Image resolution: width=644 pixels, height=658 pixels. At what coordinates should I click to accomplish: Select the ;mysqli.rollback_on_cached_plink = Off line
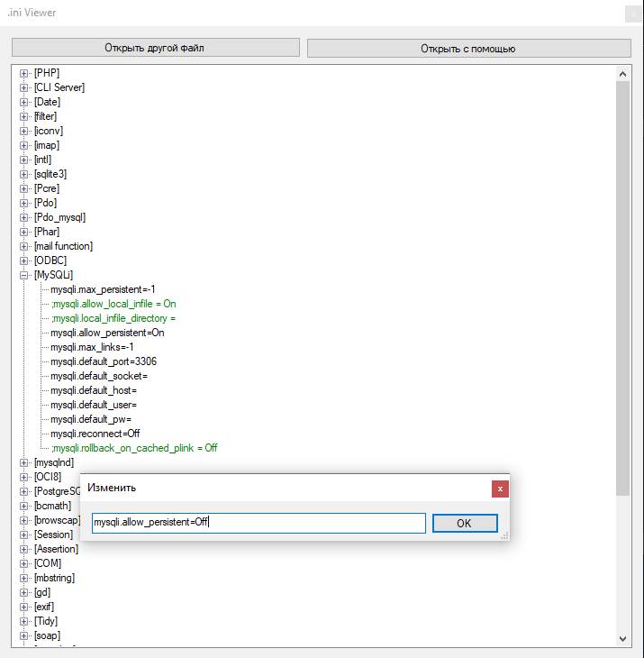pyautogui.click(x=134, y=448)
